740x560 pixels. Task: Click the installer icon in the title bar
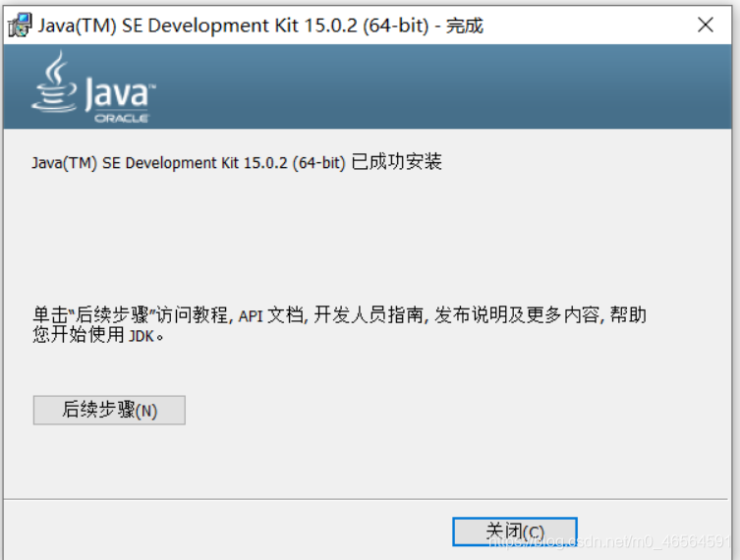pyautogui.click(x=20, y=25)
